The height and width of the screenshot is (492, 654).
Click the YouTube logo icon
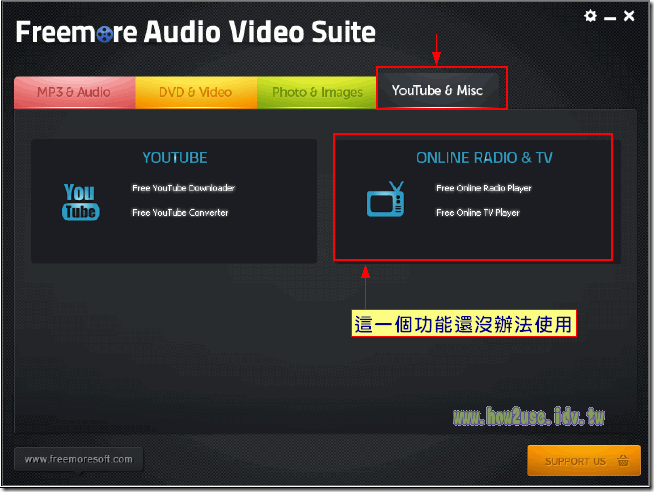(80, 201)
